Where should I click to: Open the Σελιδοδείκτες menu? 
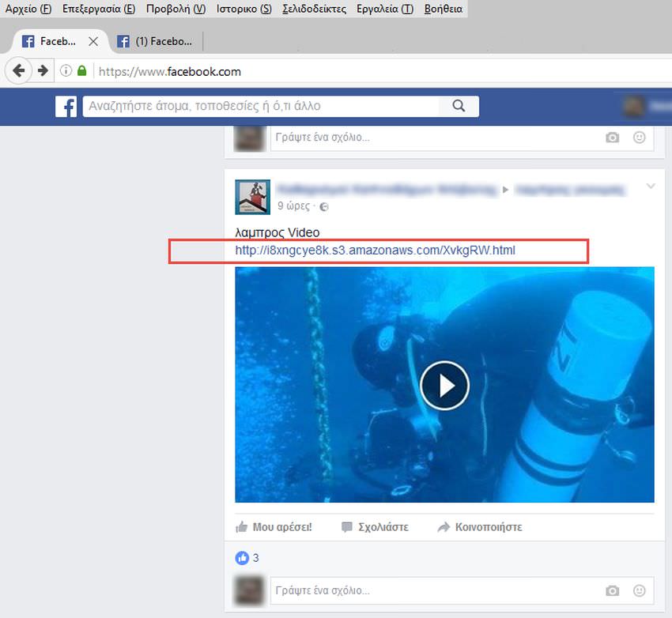(314, 9)
